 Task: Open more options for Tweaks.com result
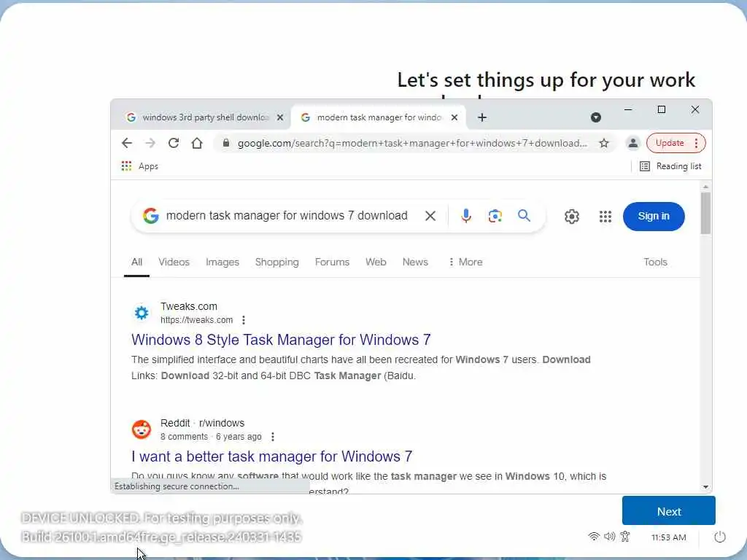click(244, 320)
